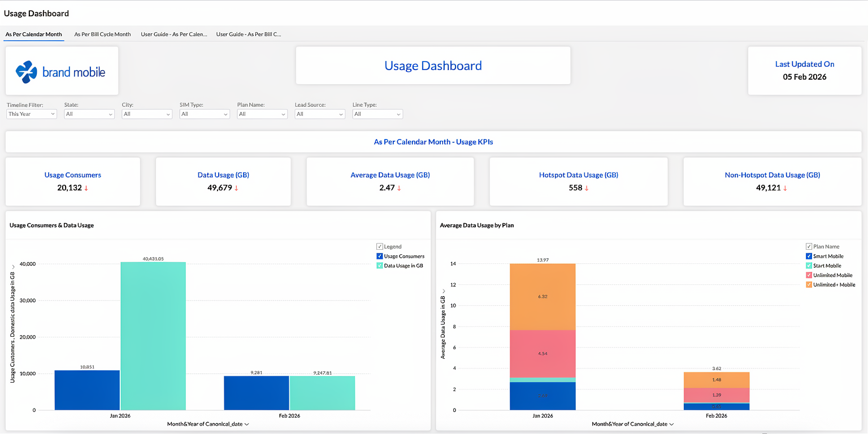868x434 pixels.
Task: Toggle the Smart Mobile plan checkbox
Action: [x=809, y=256]
